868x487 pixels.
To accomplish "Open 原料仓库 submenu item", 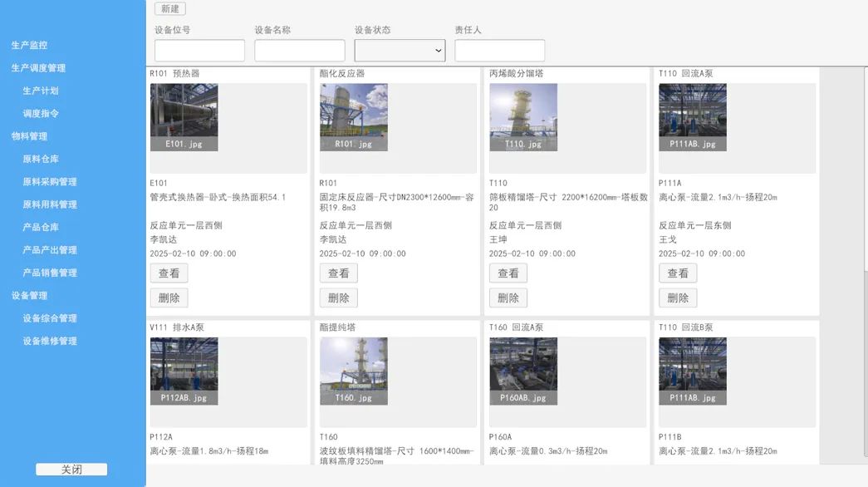I will tap(41, 159).
